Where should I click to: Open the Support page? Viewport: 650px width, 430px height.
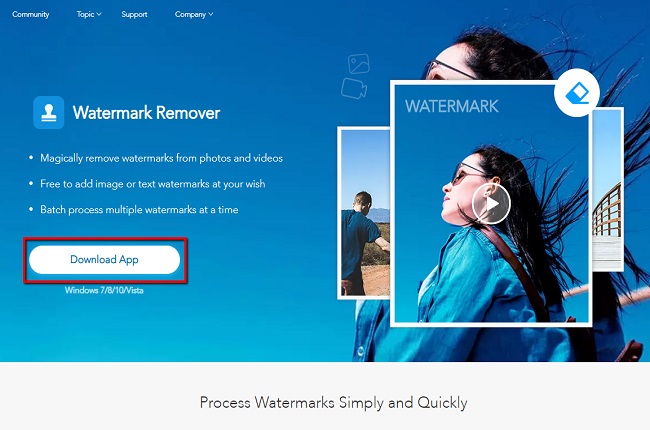point(134,14)
